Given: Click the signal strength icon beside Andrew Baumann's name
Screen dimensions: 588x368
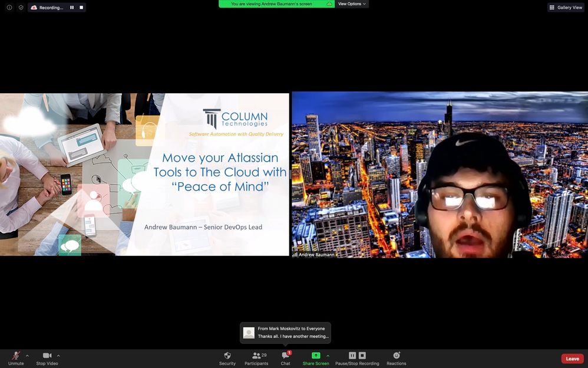Looking at the screenshot, I should (295, 255).
